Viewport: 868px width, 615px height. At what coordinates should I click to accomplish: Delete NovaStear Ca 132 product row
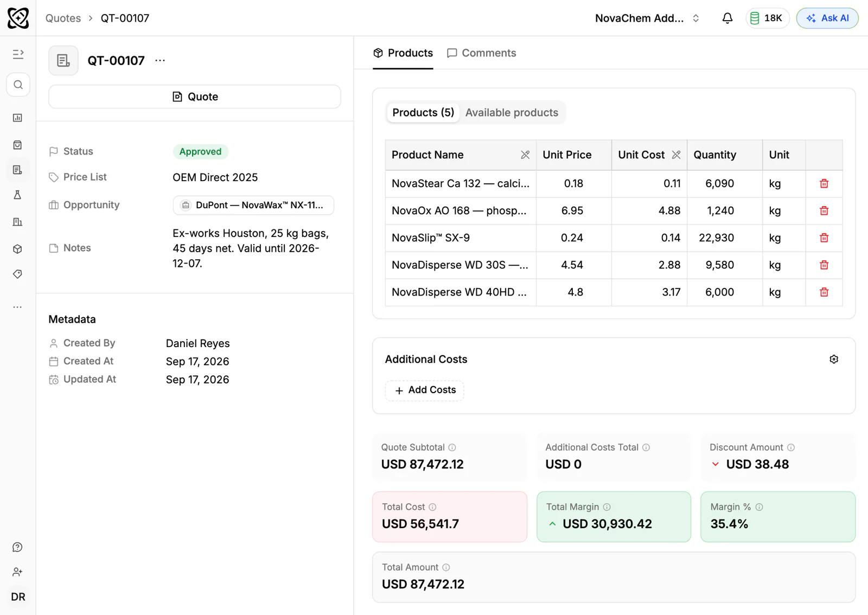[824, 184]
